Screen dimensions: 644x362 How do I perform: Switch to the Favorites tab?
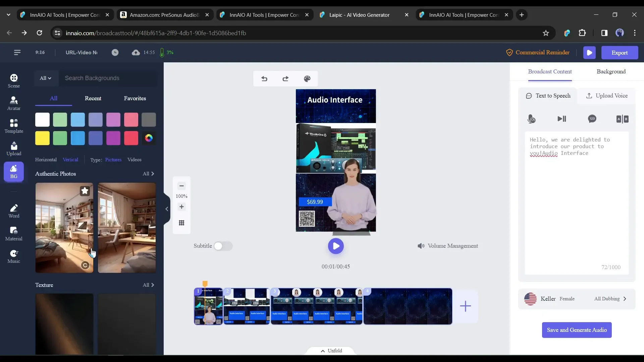coord(135,98)
